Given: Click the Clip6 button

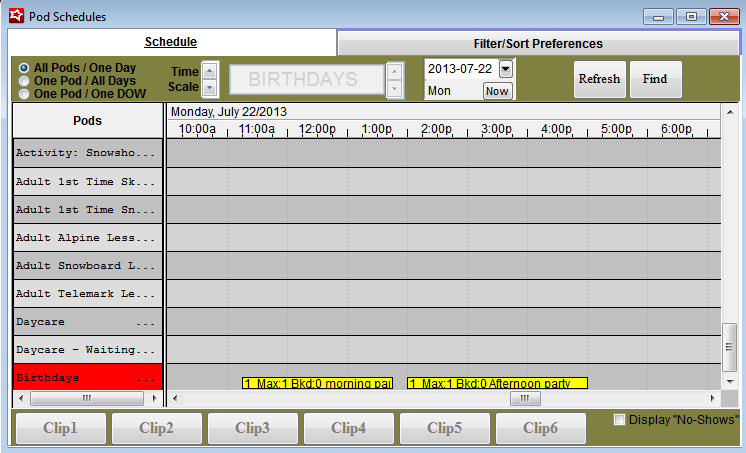Looking at the screenshot, I should tap(540, 428).
